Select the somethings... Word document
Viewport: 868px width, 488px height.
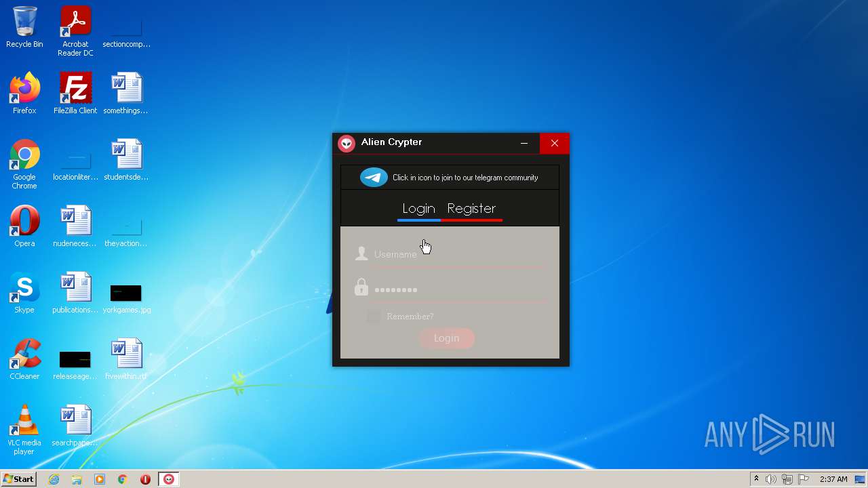coord(126,94)
